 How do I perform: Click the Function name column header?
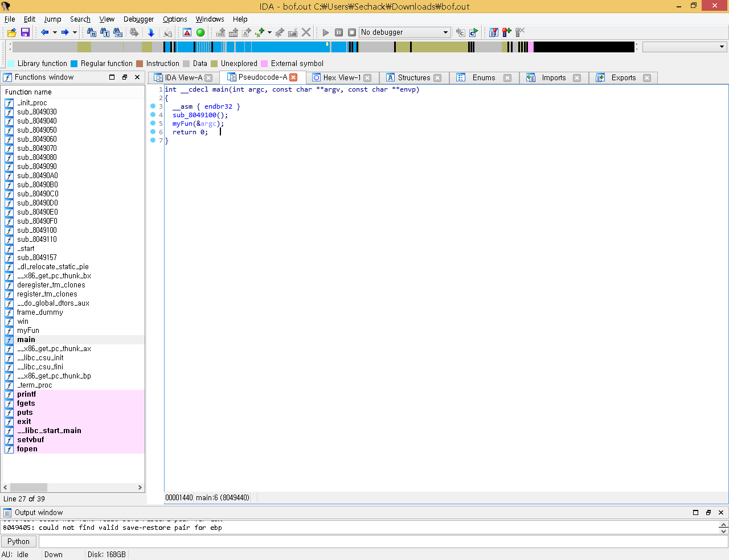click(x=74, y=92)
